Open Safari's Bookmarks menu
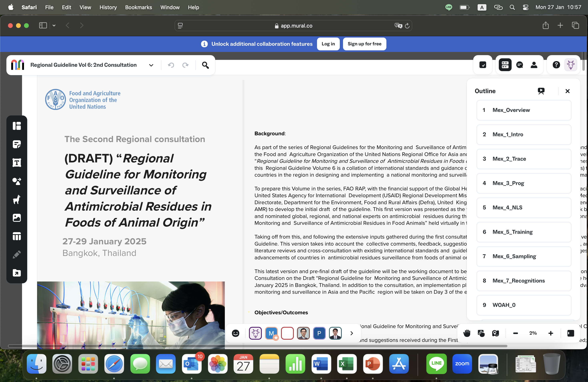 click(x=138, y=7)
